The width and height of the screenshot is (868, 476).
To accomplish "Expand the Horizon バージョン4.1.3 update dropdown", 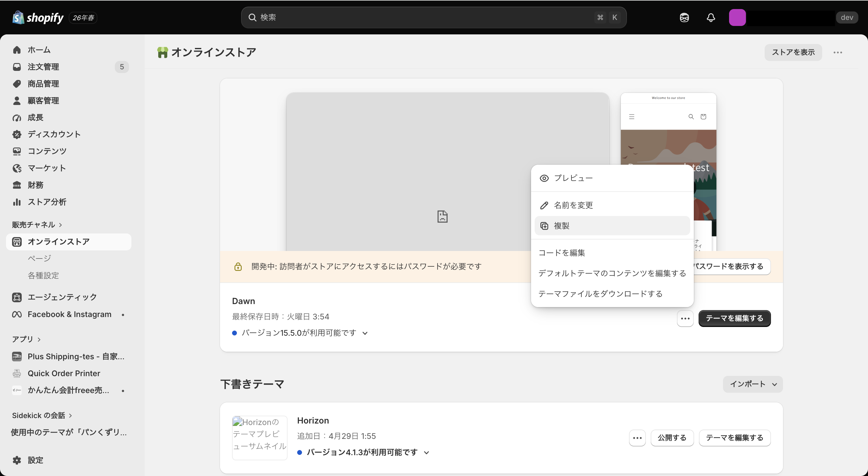I will coord(426,453).
